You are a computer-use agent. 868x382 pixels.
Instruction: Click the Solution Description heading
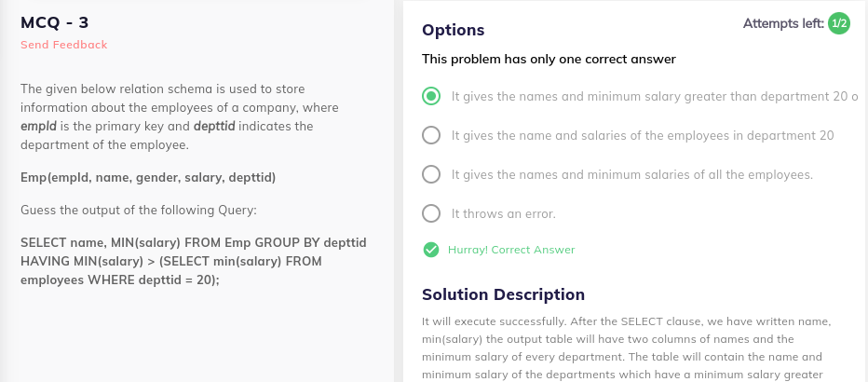[x=503, y=294]
